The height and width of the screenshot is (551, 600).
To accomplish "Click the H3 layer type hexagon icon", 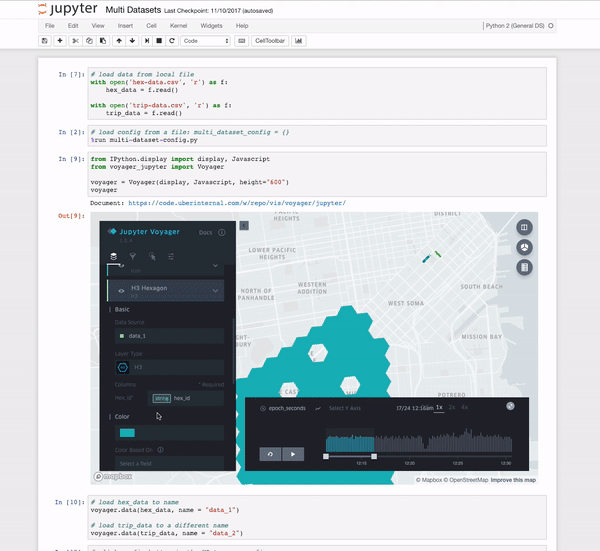I will click(122, 367).
